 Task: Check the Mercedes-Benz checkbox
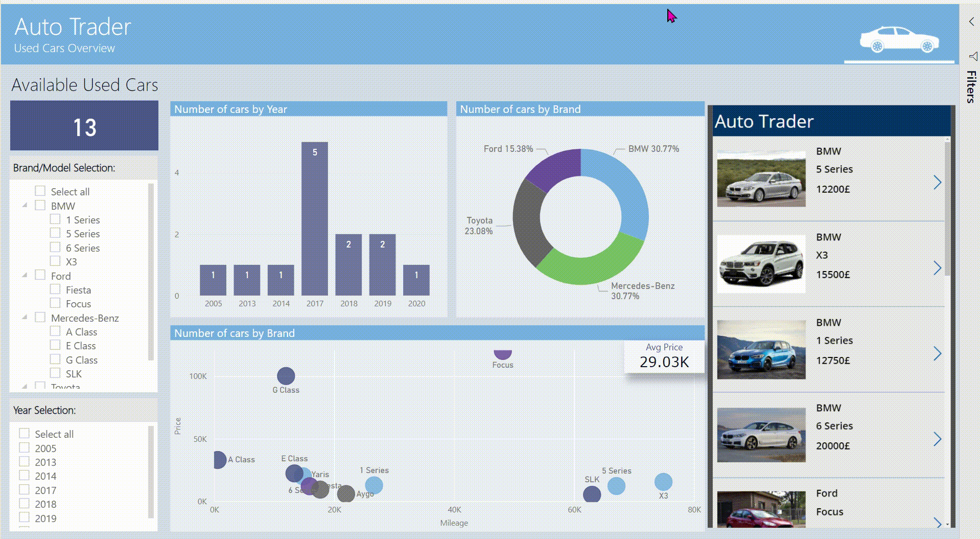pyautogui.click(x=40, y=317)
